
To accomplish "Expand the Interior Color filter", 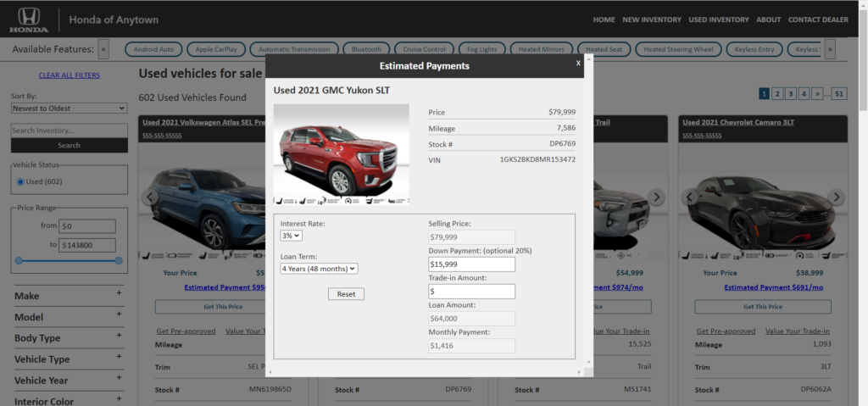I will pyautogui.click(x=69, y=400).
